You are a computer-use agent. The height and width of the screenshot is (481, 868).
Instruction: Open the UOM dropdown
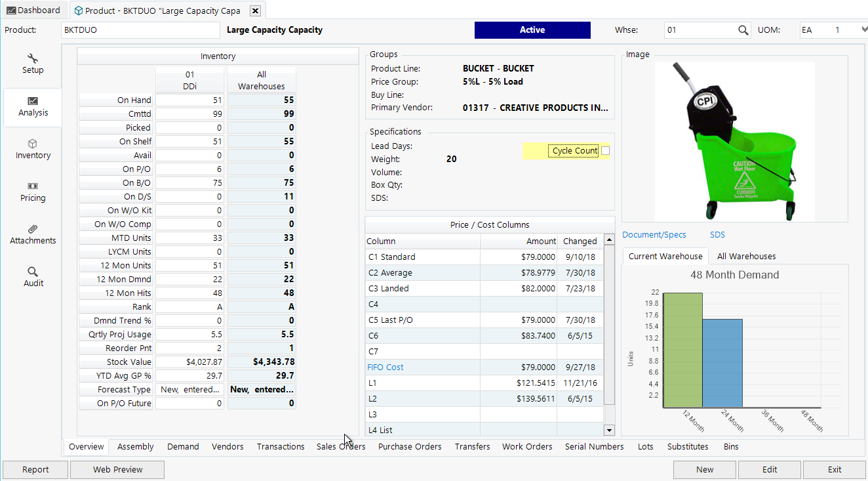point(861,30)
